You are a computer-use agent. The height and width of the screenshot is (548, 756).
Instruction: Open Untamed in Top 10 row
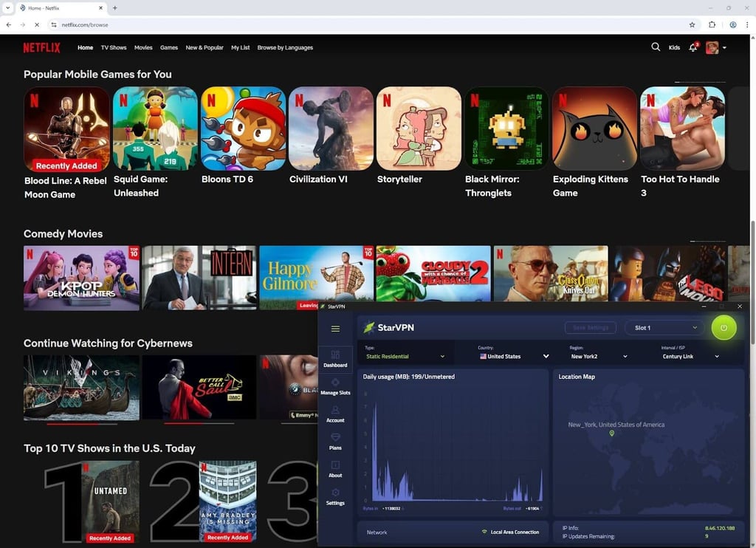click(111, 501)
